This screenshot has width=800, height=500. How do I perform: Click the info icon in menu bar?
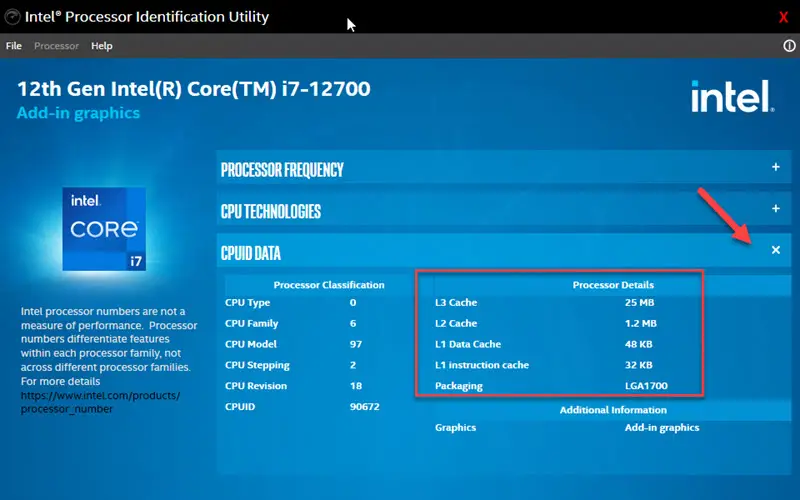789,46
